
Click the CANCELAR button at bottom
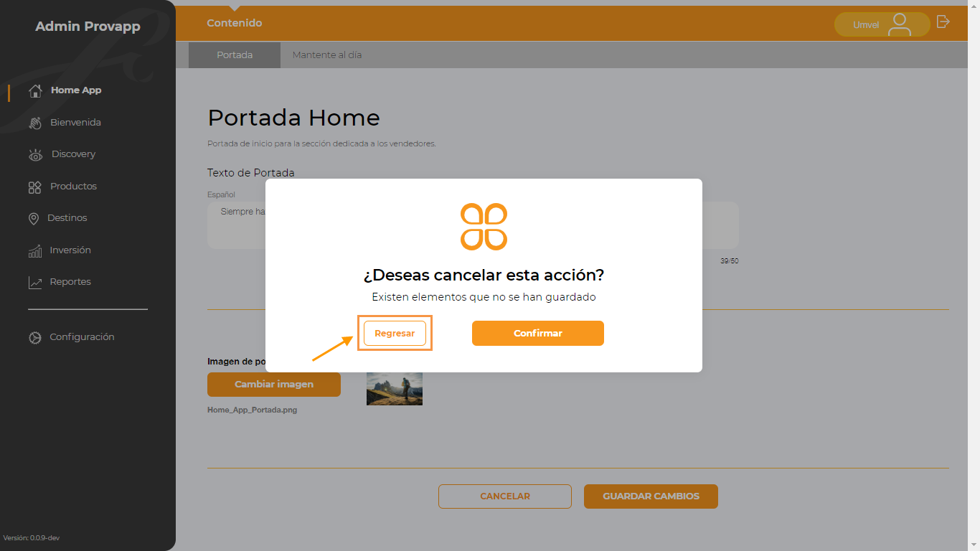(x=505, y=496)
